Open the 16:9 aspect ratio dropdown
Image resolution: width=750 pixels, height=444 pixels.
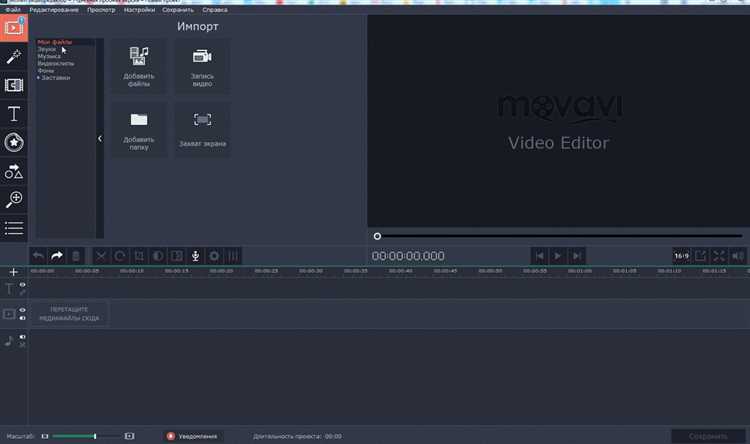point(681,256)
